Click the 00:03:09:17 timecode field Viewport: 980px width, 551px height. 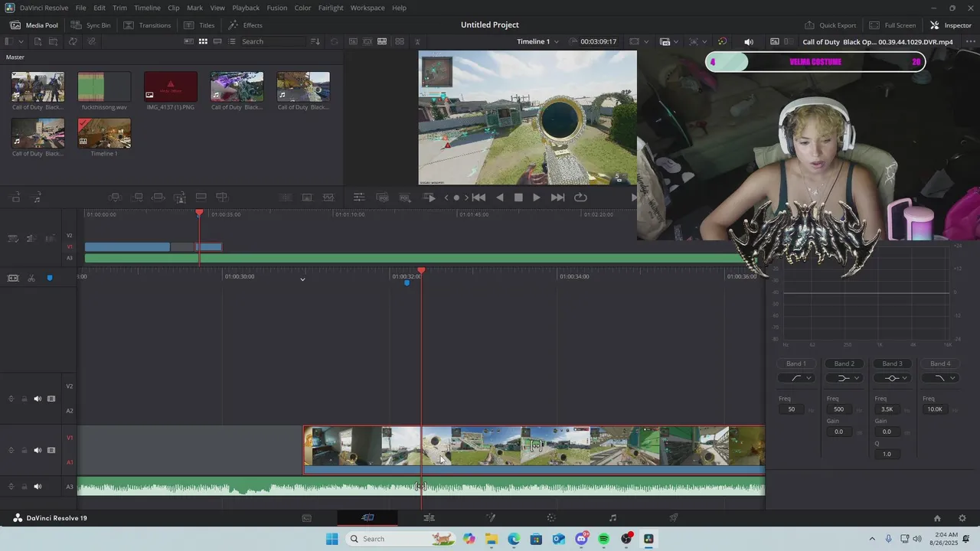point(598,41)
